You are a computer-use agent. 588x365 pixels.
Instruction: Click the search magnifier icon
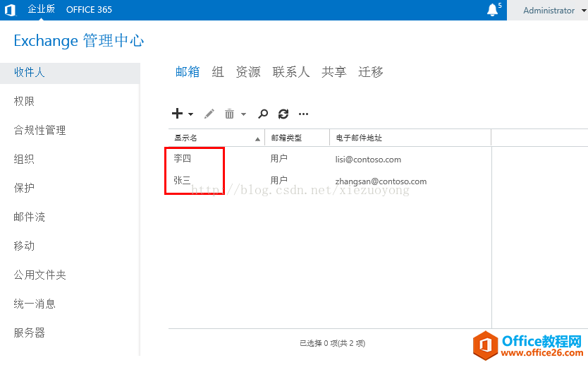pos(263,114)
